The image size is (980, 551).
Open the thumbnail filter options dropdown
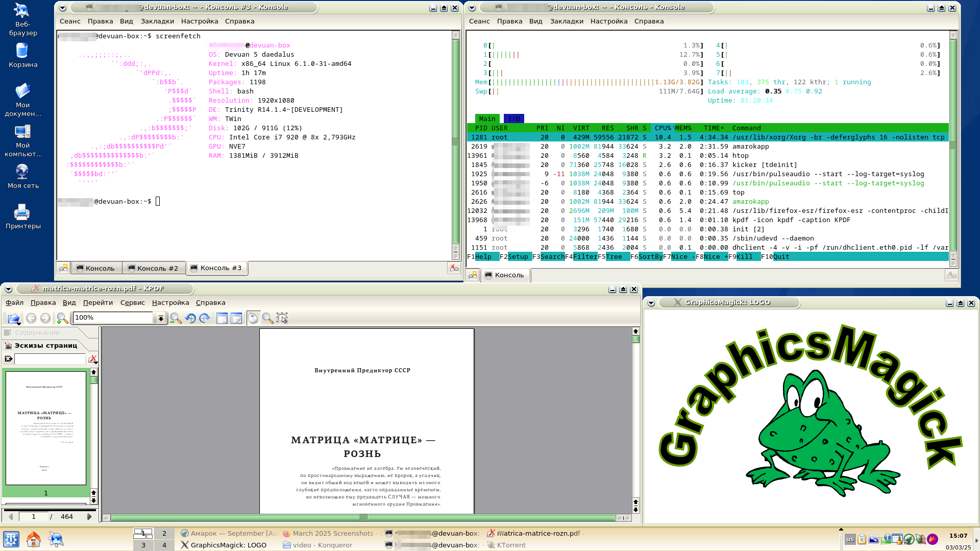[x=93, y=359]
